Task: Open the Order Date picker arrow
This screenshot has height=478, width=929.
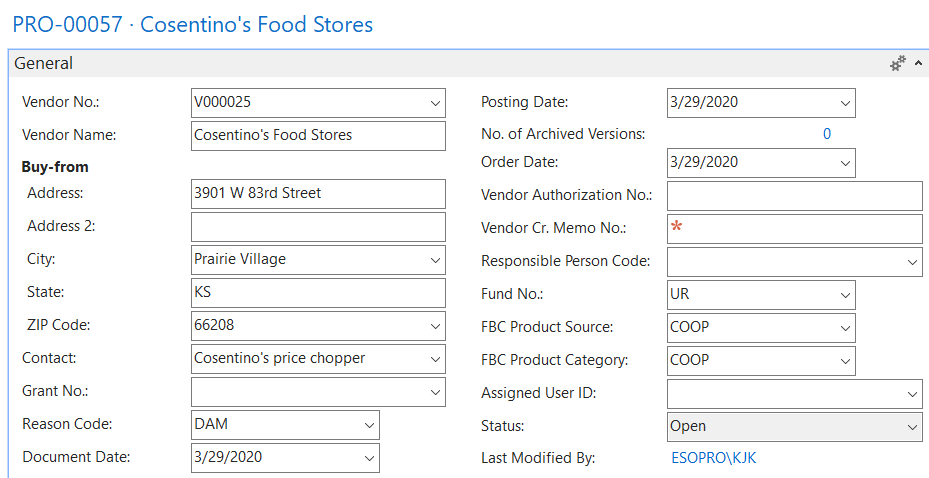Action: coord(845,163)
